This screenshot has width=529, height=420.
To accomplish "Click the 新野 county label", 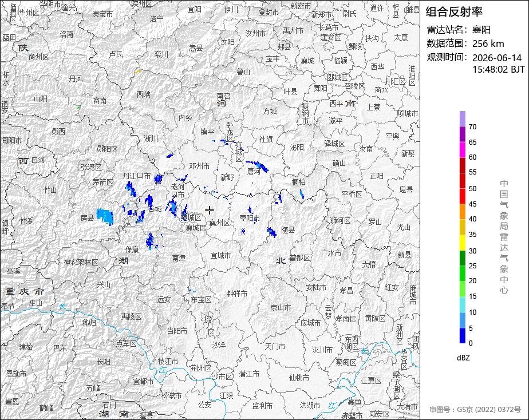I will click(x=227, y=177).
